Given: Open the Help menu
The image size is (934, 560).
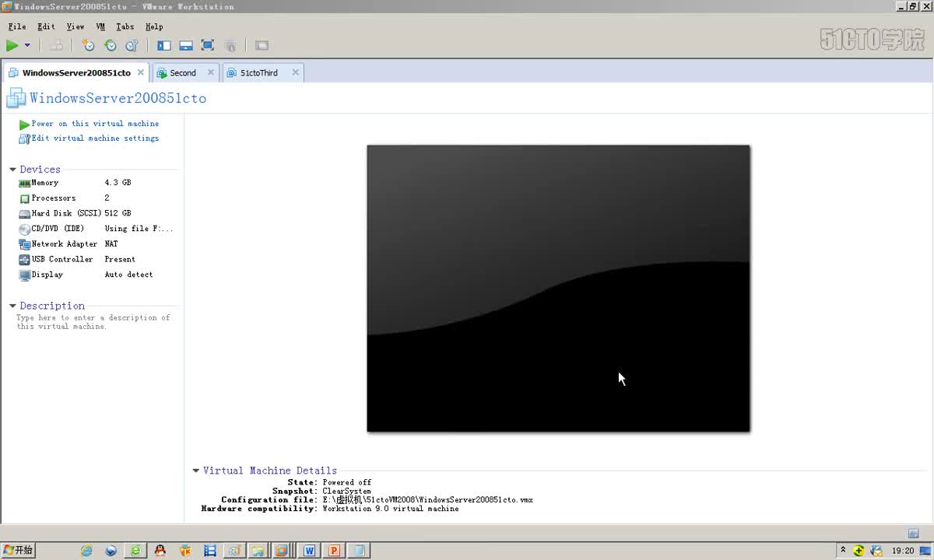Looking at the screenshot, I should pos(154,26).
